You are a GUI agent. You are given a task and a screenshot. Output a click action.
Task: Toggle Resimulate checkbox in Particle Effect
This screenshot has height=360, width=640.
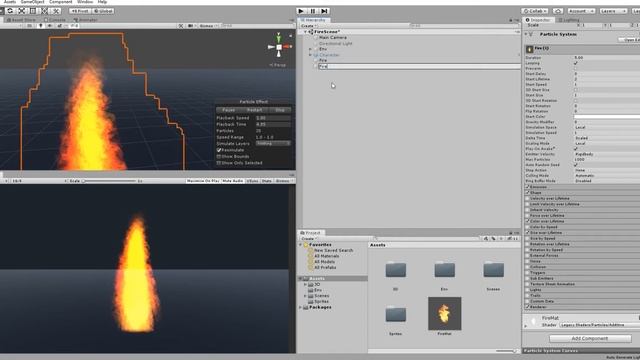pyautogui.click(x=219, y=150)
